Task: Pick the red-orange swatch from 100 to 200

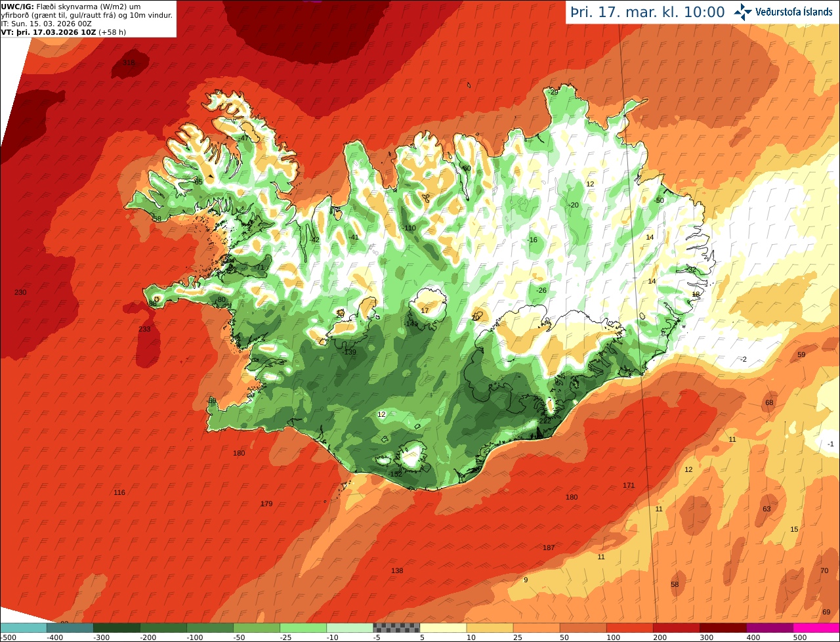Action: (x=629, y=628)
